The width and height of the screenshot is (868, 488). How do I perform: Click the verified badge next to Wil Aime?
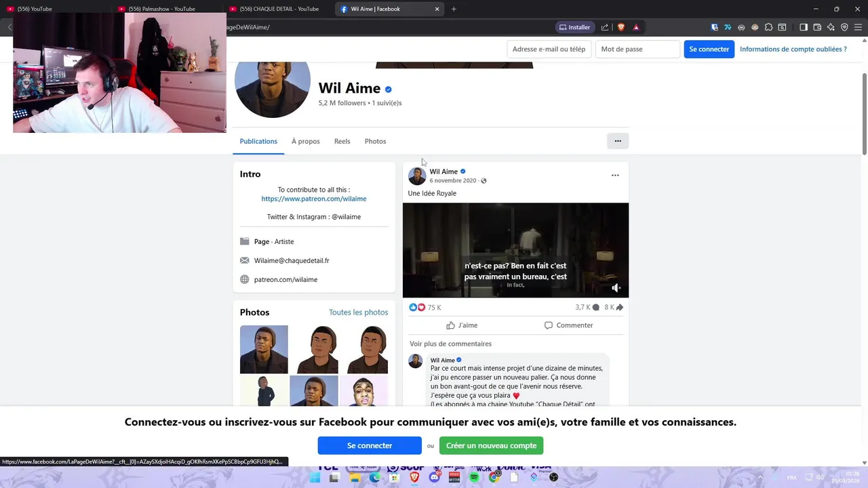[388, 89]
